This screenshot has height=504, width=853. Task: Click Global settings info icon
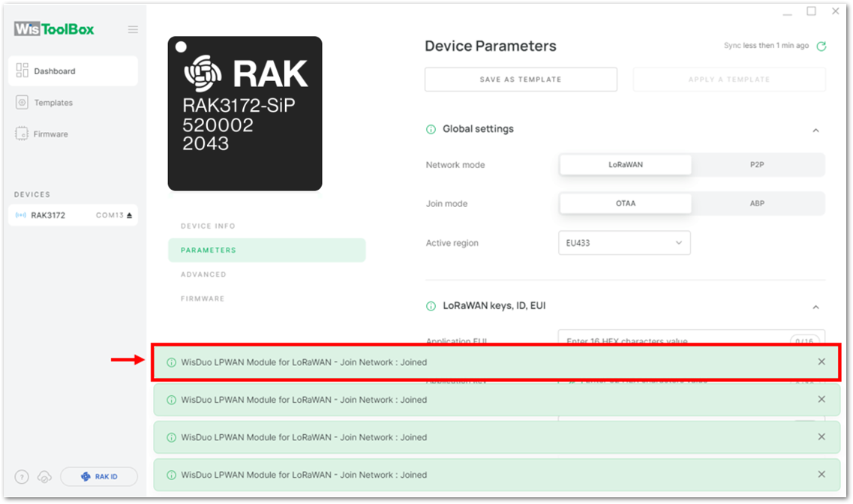click(431, 130)
